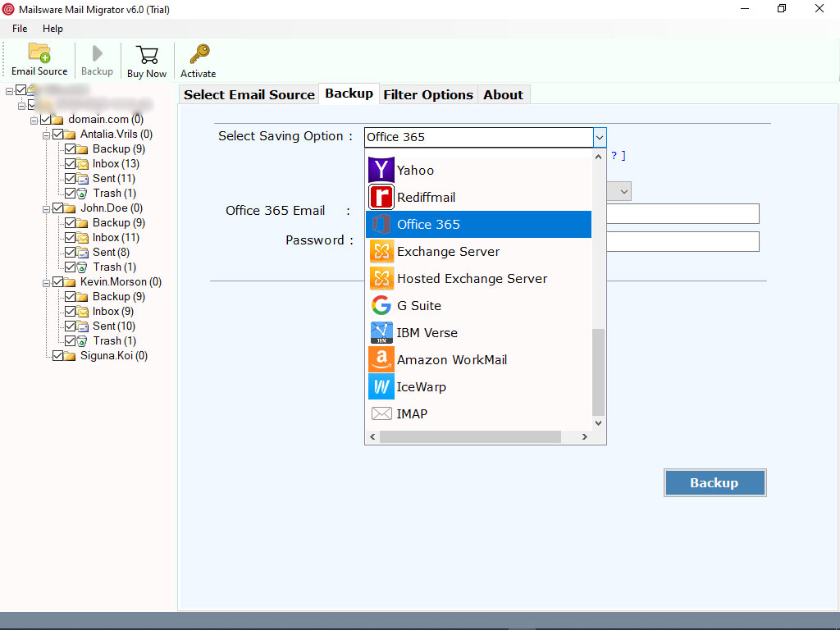This screenshot has width=840, height=630.
Task: Click the dropdown list vertical scrollbar thumb
Action: [598, 372]
